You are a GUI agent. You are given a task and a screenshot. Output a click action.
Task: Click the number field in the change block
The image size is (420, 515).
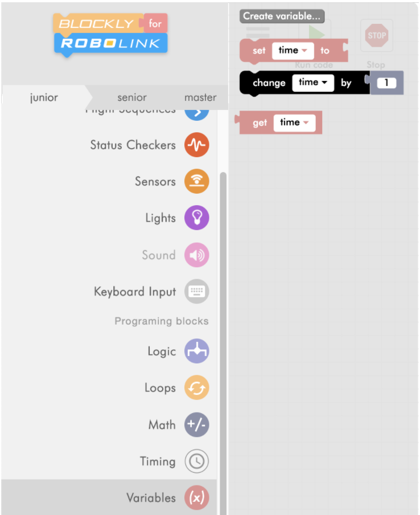coord(386,83)
